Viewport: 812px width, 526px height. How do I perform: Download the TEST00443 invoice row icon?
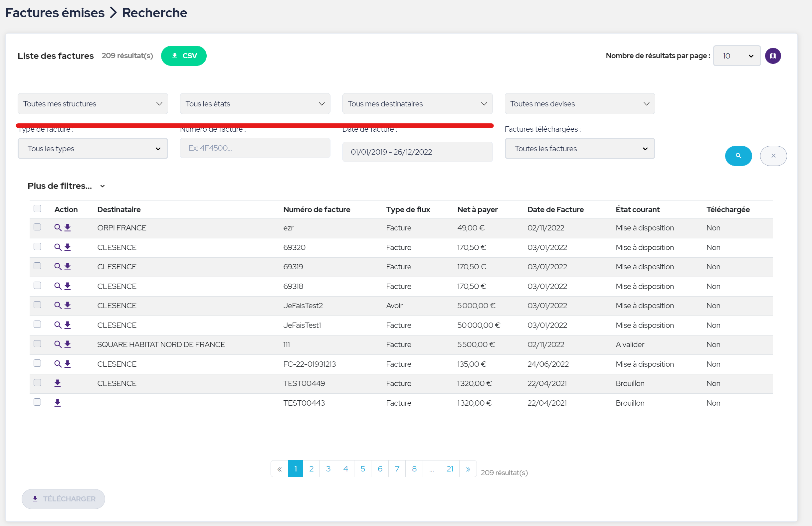pyautogui.click(x=57, y=403)
